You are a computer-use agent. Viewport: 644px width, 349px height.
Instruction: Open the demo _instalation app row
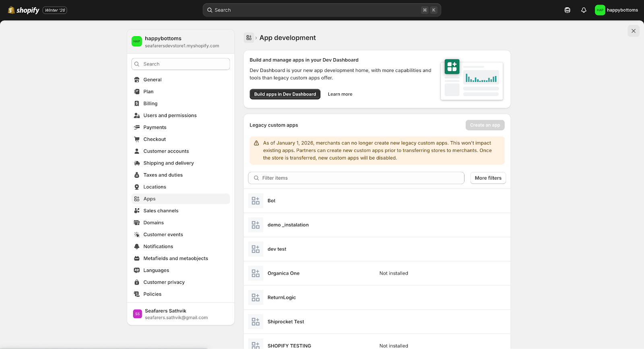[x=377, y=225]
